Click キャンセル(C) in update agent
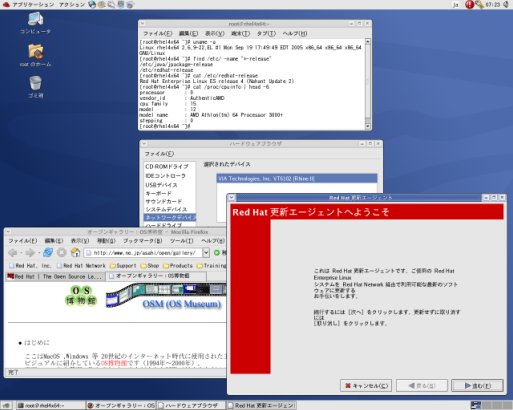 [x=366, y=386]
